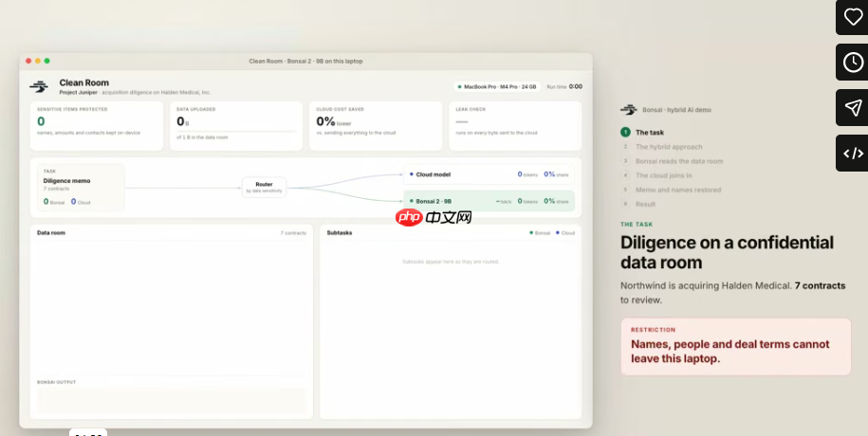
Task: Click the code embed icon
Action: click(853, 154)
